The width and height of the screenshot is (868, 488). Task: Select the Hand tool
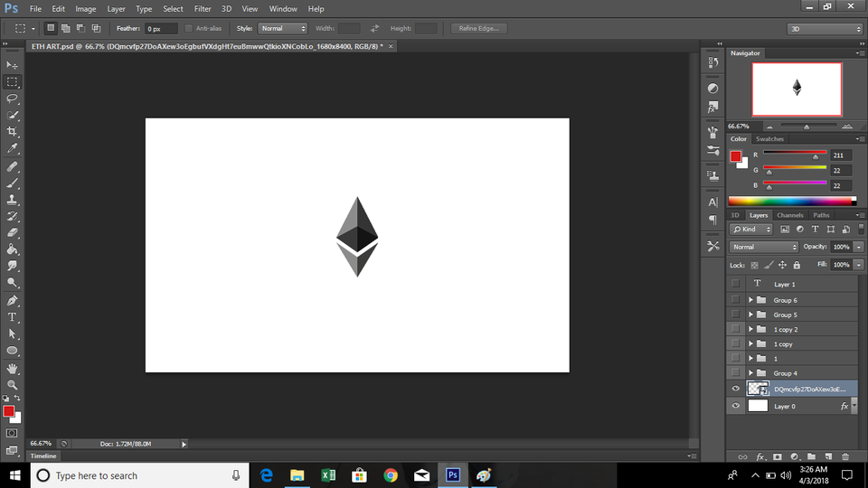click(12, 368)
